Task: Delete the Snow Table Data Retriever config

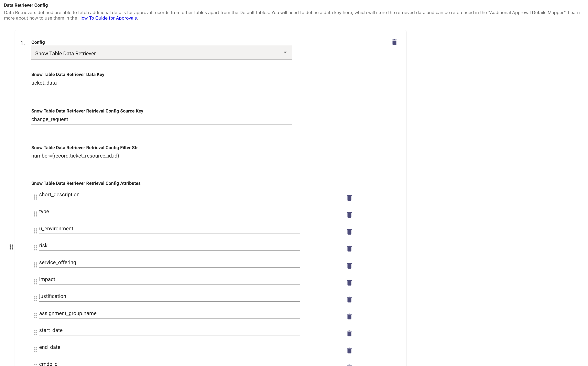Action: click(394, 42)
